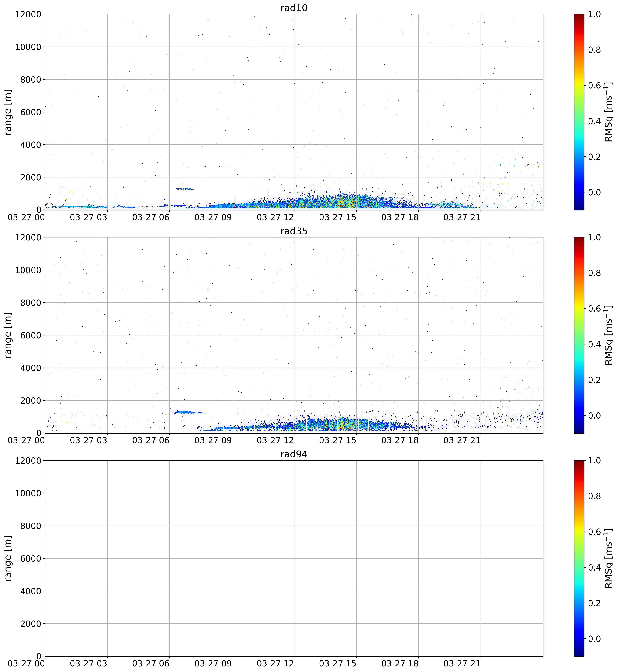Screen dimensions: 618x672
Task: Click the rad35 range [m] axis label
Action: tap(8, 335)
